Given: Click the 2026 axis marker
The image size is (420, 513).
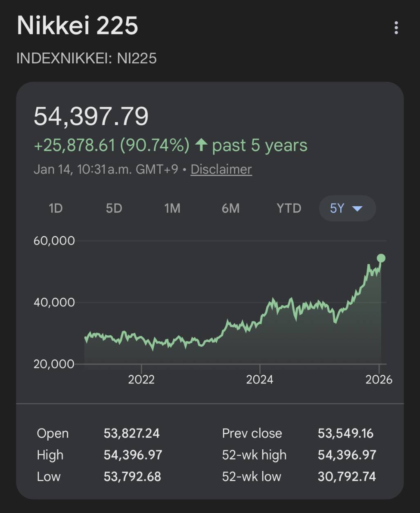Looking at the screenshot, I should [x=379, y=379].
